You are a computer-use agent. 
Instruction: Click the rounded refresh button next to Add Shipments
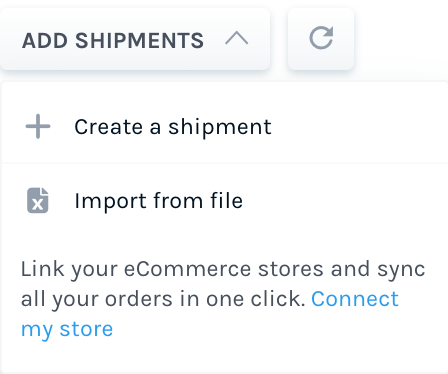(x=321, y=39)
